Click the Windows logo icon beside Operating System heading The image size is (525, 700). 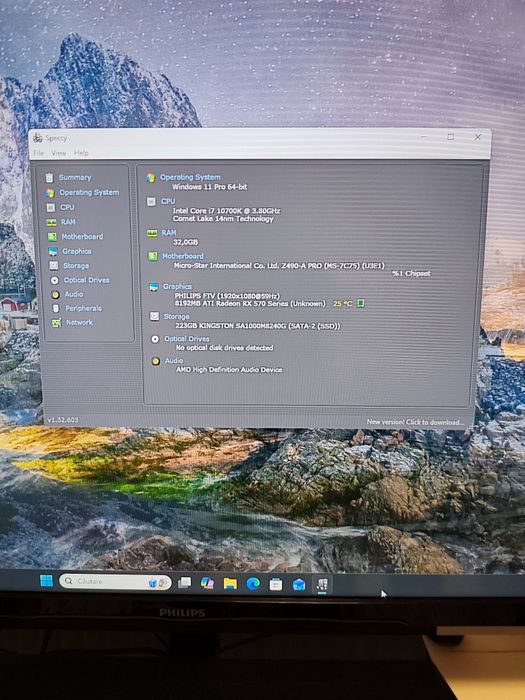(x=150, y=178)
